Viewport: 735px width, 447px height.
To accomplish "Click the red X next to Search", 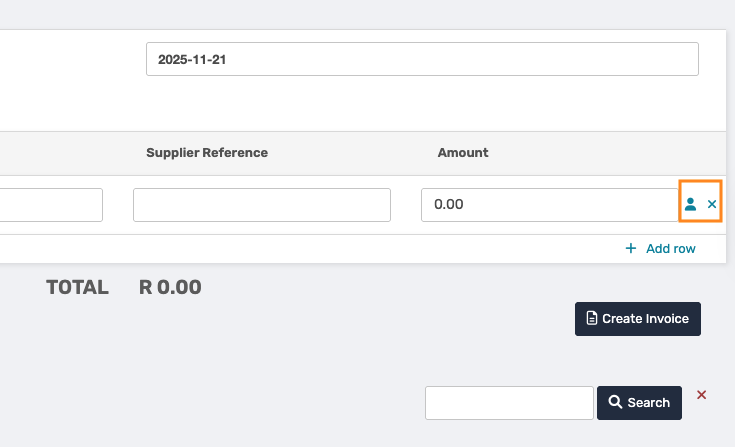I will click(x=701, y=395).
